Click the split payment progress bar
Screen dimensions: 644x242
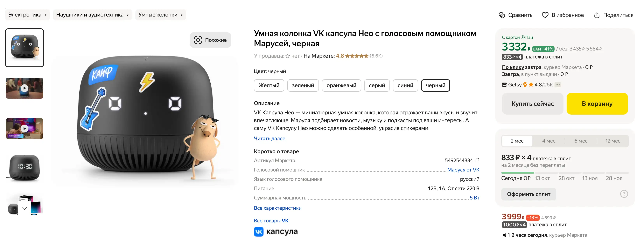point(564,173)
